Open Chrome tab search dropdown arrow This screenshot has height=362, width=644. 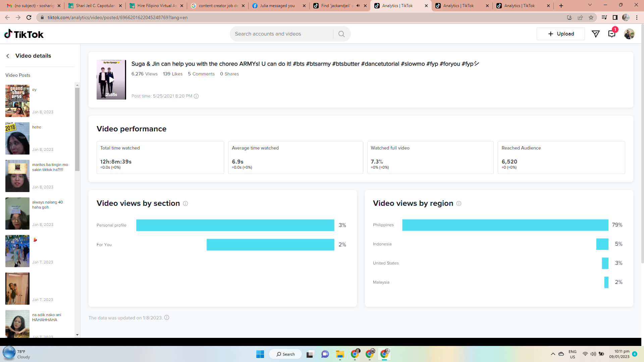590,5
